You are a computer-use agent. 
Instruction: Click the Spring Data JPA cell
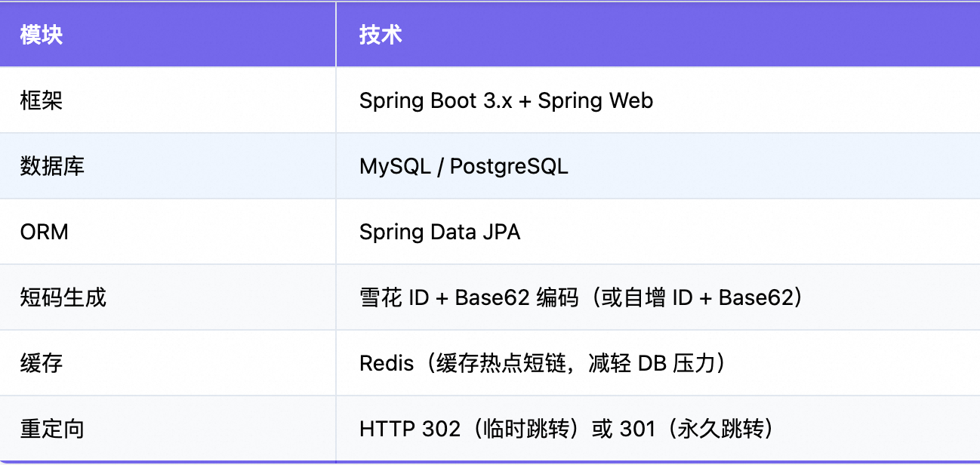(658, 232)
